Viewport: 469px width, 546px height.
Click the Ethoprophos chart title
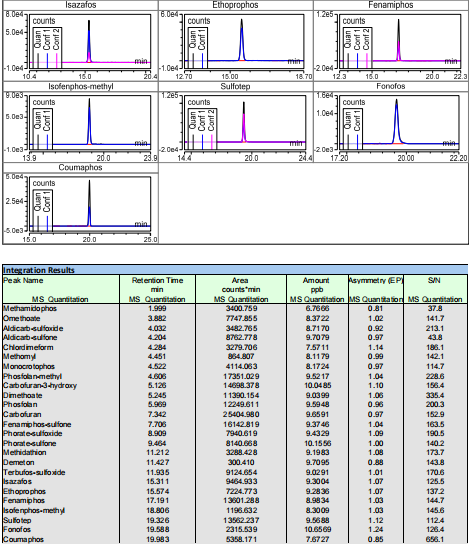pyautogui.click(x=235, y=5)
